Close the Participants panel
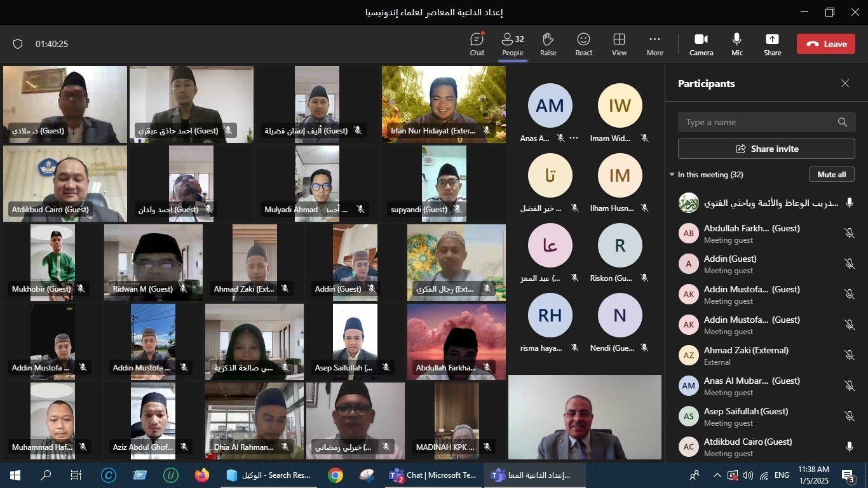Viewport: 868px width, 488px height. (x=844, y=83)
